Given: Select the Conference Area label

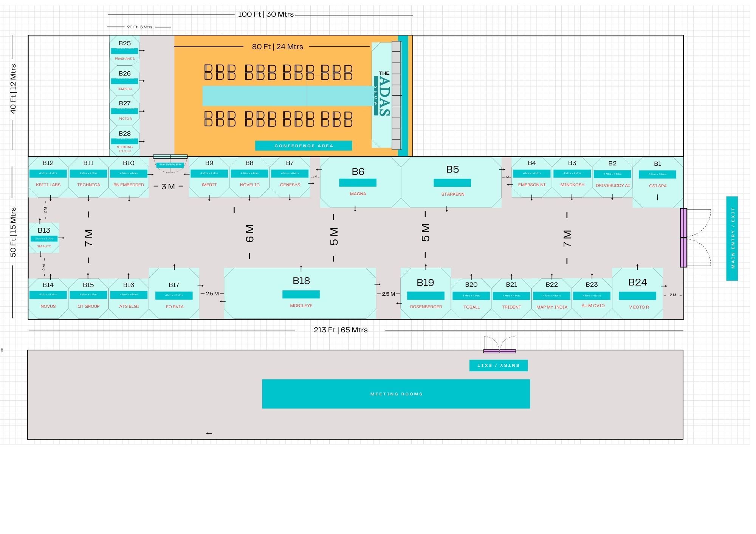Looking at the screenshot, I should [x=304, y=146].
